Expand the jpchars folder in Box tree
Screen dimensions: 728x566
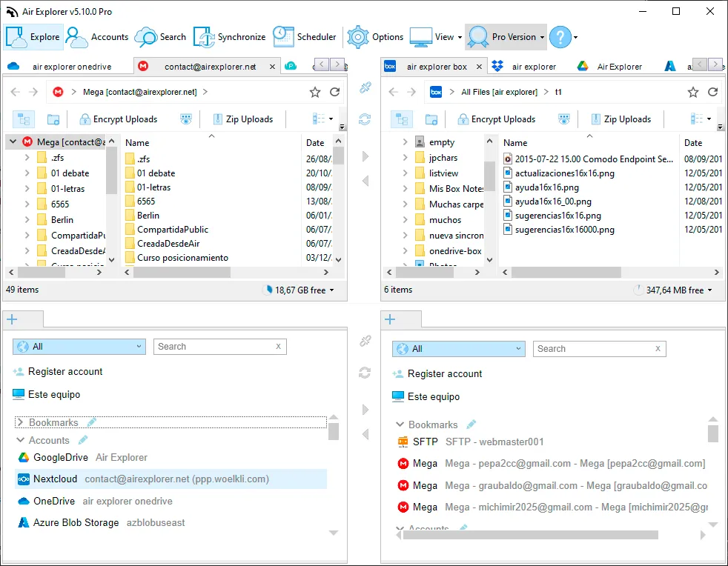click(x=405, y=158)
